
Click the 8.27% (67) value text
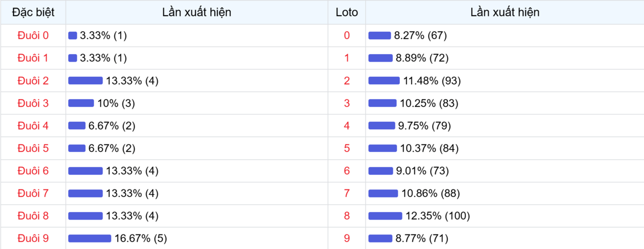pos(420,35)
